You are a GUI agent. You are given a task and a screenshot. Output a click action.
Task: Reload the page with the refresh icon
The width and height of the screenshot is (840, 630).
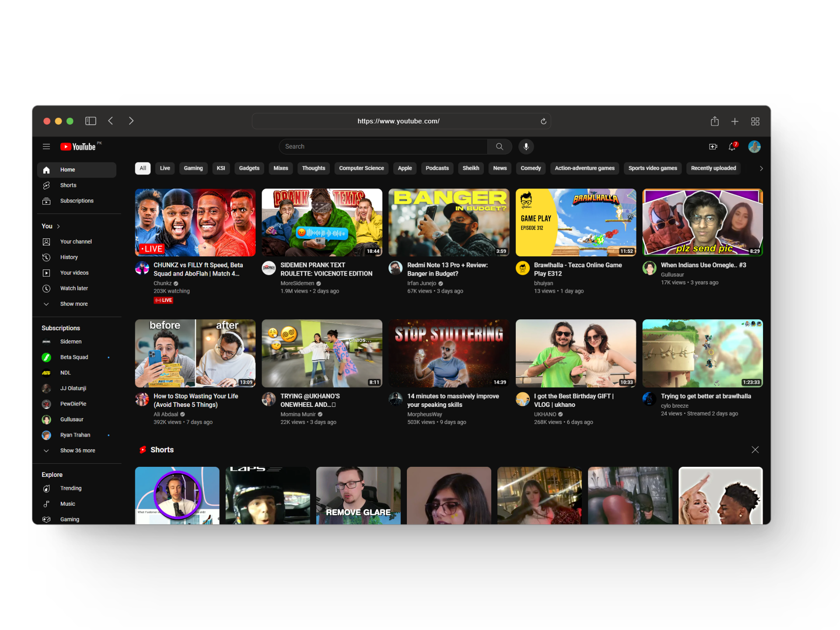(x=543, y=121)
